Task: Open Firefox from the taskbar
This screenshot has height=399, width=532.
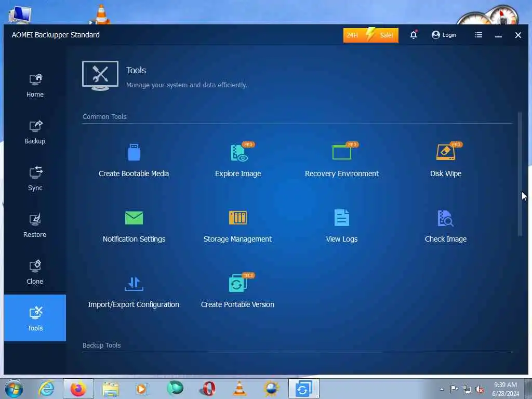Action: click(x=78, y=389)
